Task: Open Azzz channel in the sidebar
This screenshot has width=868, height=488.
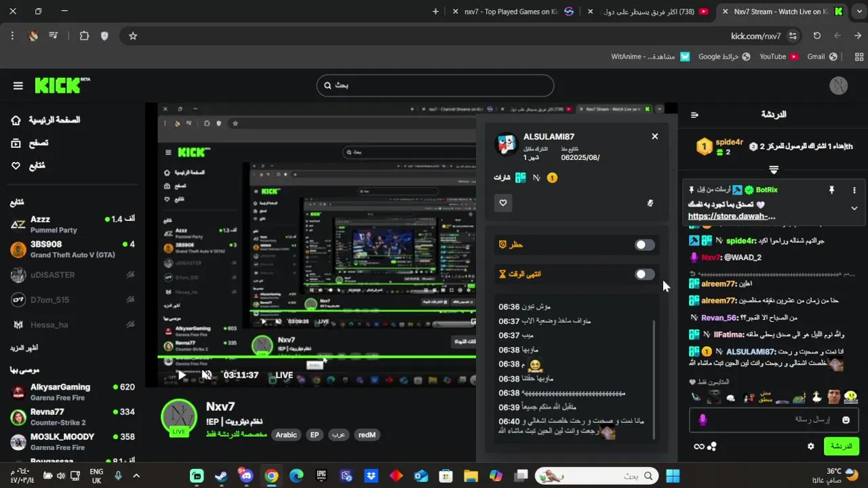Action: (73, 224)
